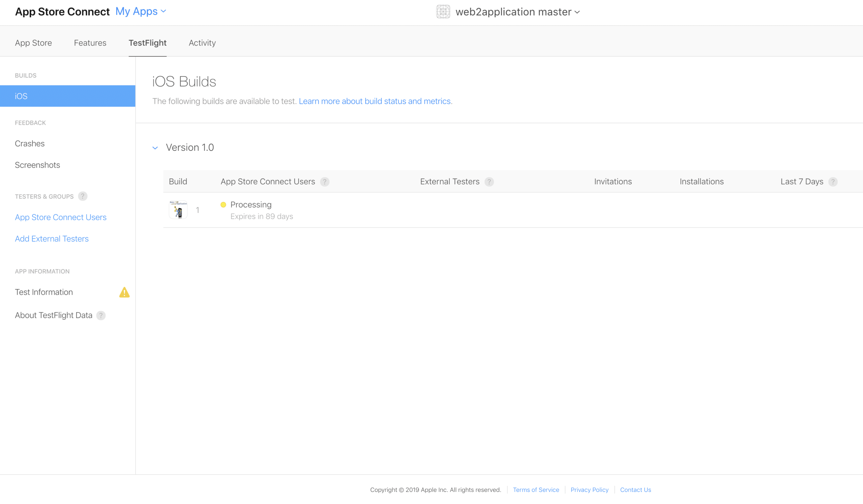Open the build 1 app thumbnail
The width and height of the screenshot is (863, 504).
[178, 210]
